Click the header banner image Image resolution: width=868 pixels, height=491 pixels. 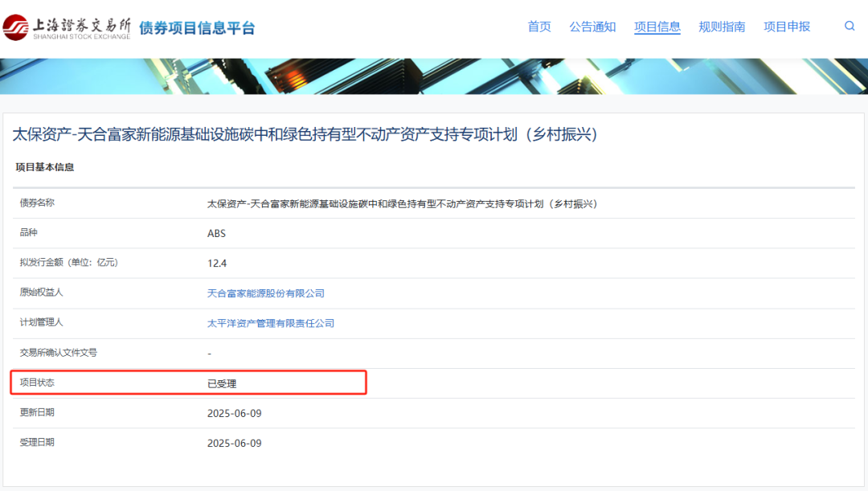434,76
